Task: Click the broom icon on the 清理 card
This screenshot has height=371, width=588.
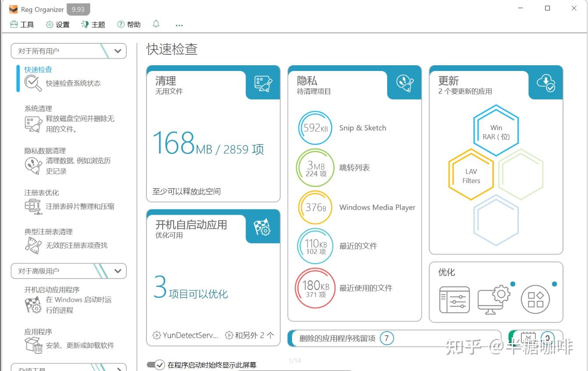Action: pos(263,83)
